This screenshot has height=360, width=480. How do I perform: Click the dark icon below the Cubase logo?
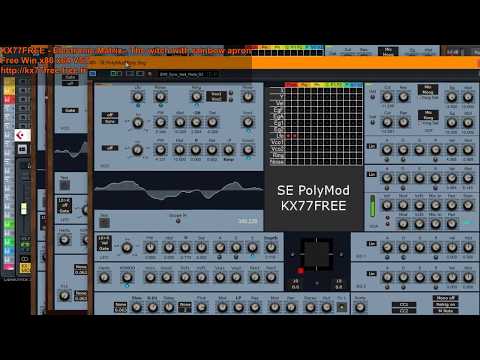tap(22, 149)
